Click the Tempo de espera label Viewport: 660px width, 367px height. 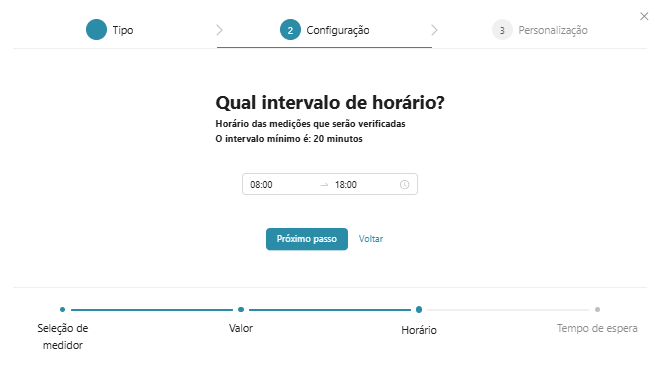tap(597, 328)
